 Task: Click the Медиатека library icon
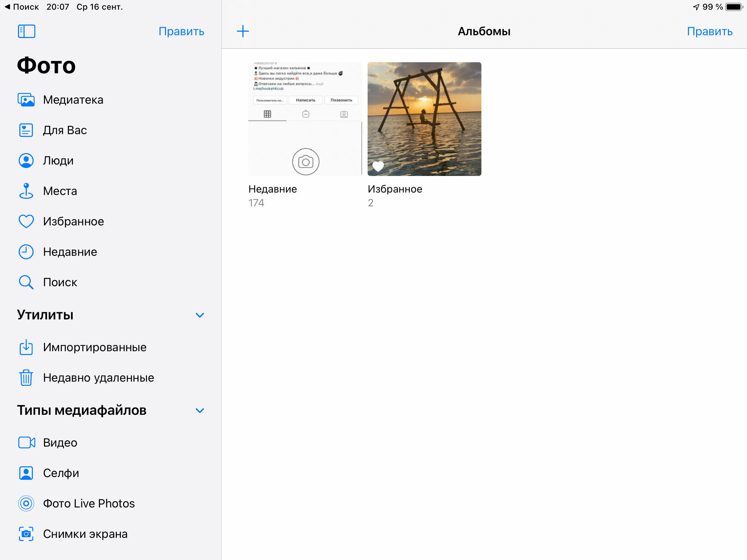pos(26,100)
